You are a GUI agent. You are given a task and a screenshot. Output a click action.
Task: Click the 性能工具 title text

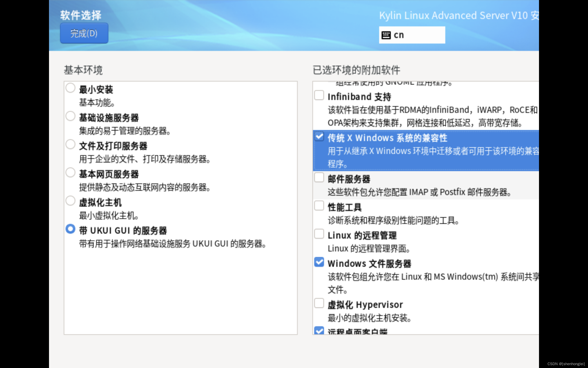point(345,207)
